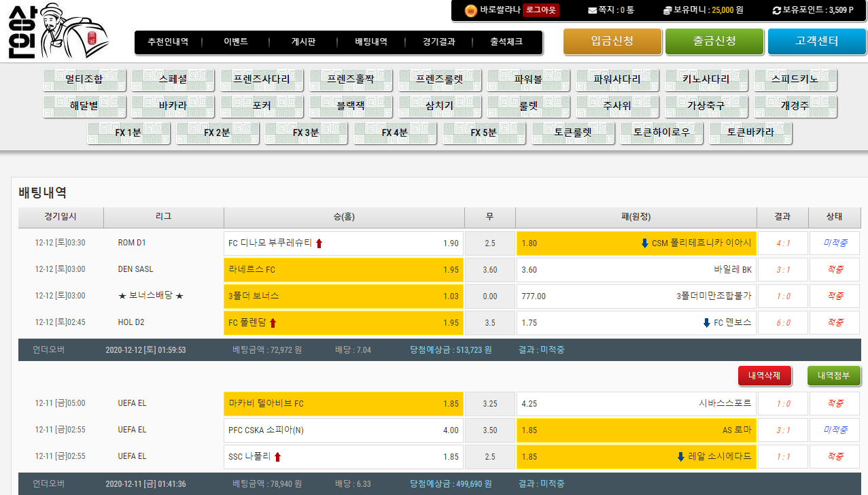Image resolution: width=868 pixels, height=495 pixels.
Task: Open the 경기결과 menu item
Action: 438,42
